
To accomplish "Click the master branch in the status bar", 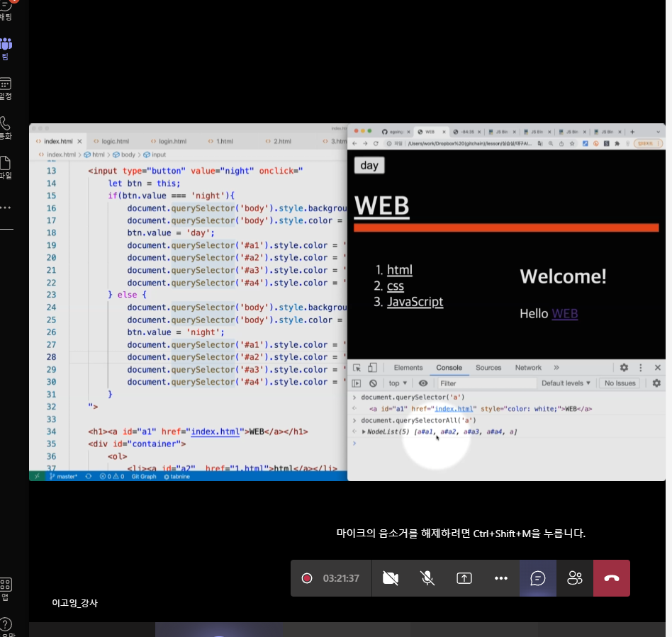I will 63,476.
